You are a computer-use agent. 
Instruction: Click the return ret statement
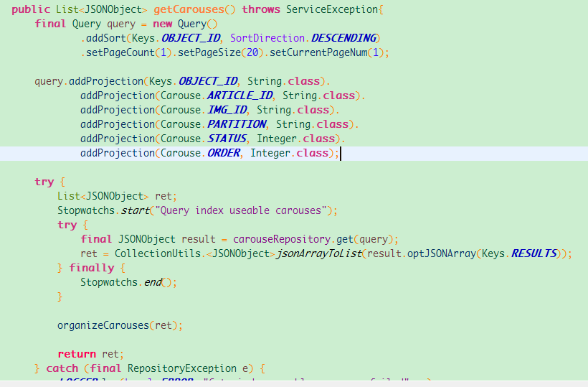click(x=90, y=353)
